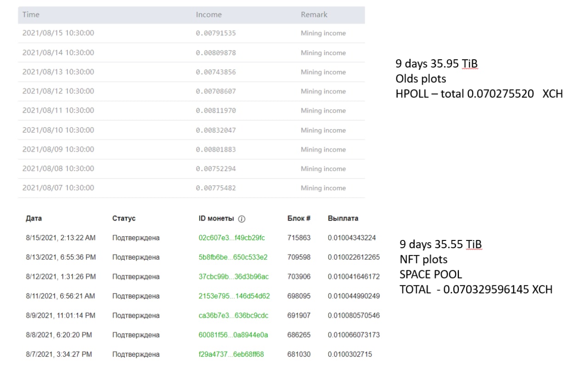This screenshot has height=365, width=588.
Task: Click the 2021/08/07 Mining income remark
Action: [x=323, y=188]
